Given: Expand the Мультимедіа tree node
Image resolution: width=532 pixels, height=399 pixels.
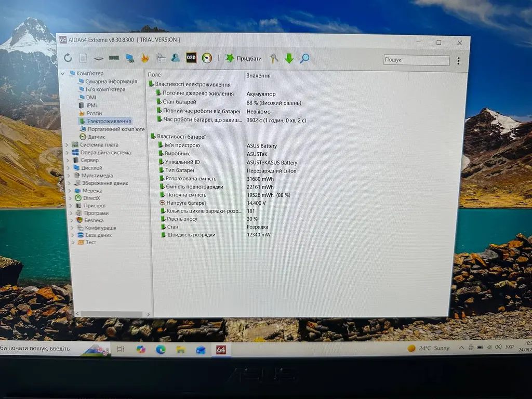Looking at the screenshot, I should 69,176.
